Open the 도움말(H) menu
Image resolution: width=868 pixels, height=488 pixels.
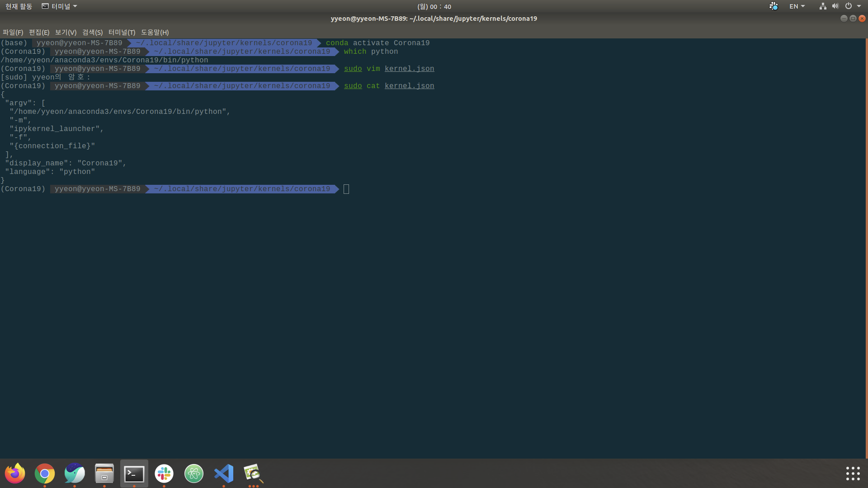point(155,32)
